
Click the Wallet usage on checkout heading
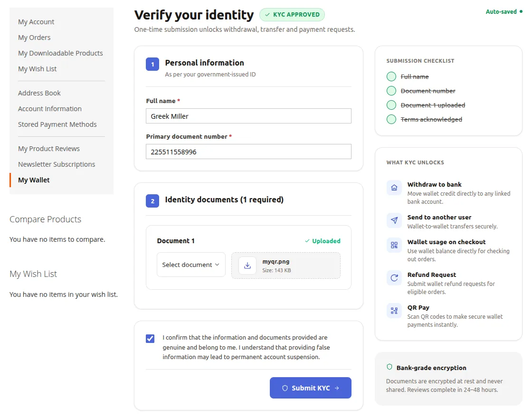pyautogui.click(x=446, y=242)
